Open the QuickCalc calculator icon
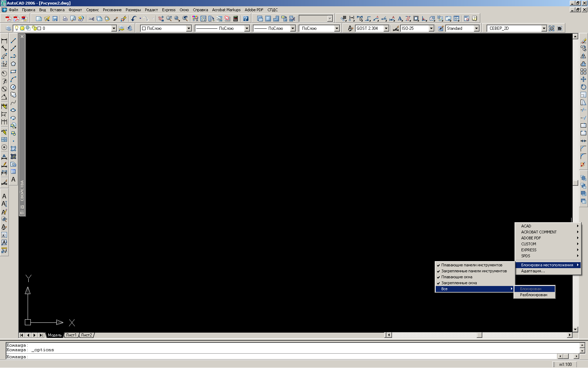The height and width of the screenshot is (368, 588). (x=236, y=19)
